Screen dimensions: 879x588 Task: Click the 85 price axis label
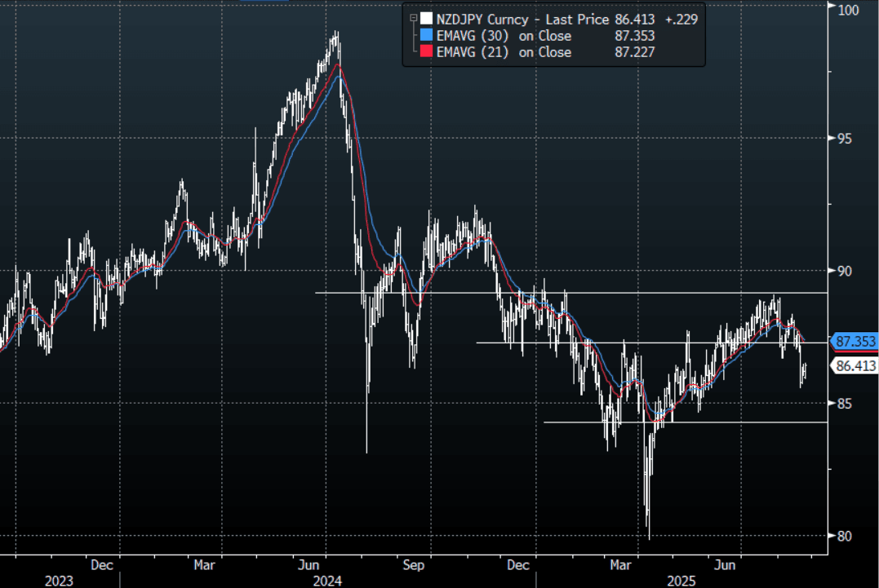(844, 403)
